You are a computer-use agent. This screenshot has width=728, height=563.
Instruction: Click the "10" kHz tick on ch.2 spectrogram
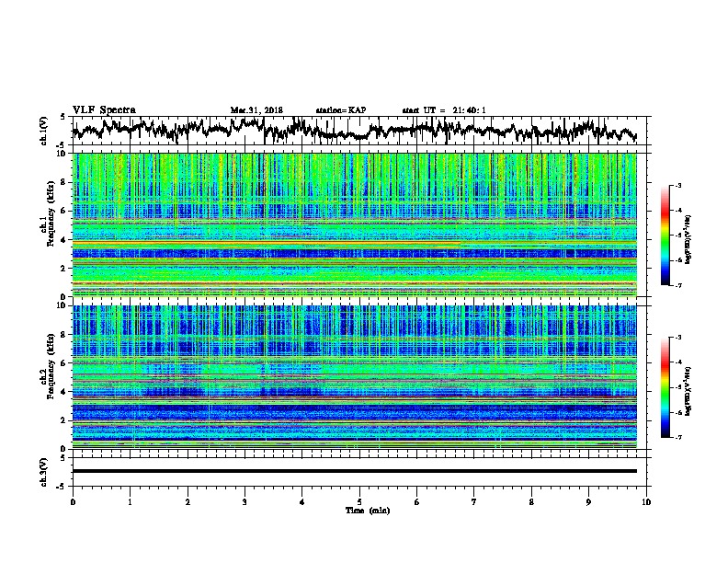63,305
